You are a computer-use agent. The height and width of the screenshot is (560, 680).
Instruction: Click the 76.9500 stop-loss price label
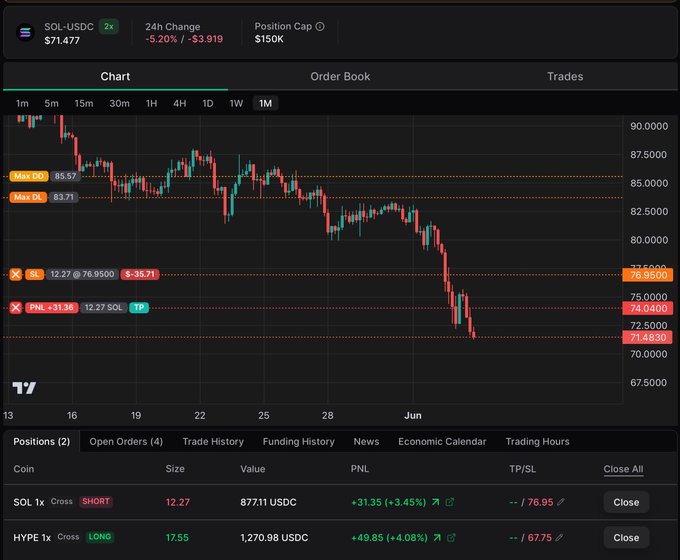[x=648, y=275]
